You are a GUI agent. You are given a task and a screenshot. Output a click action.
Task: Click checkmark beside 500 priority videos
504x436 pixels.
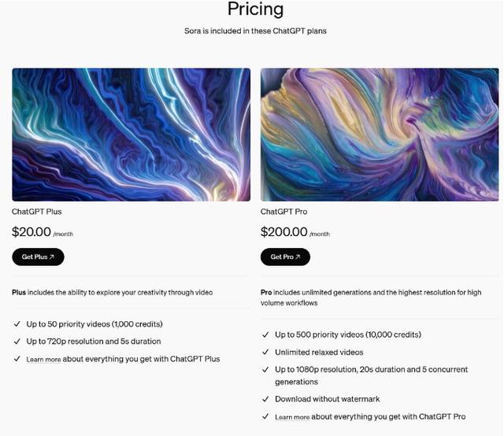[265, 334]
